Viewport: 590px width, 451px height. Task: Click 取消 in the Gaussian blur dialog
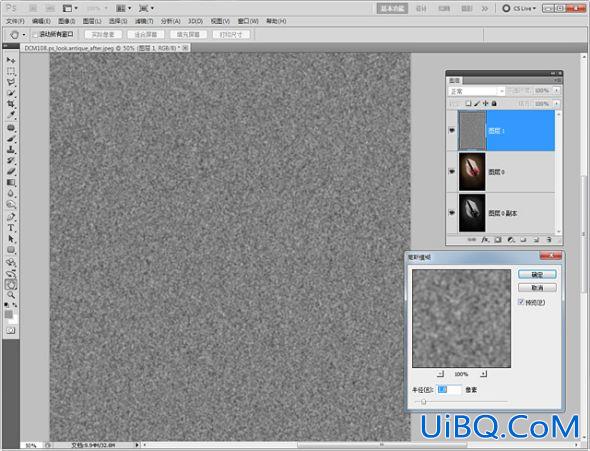click(537, 288)
